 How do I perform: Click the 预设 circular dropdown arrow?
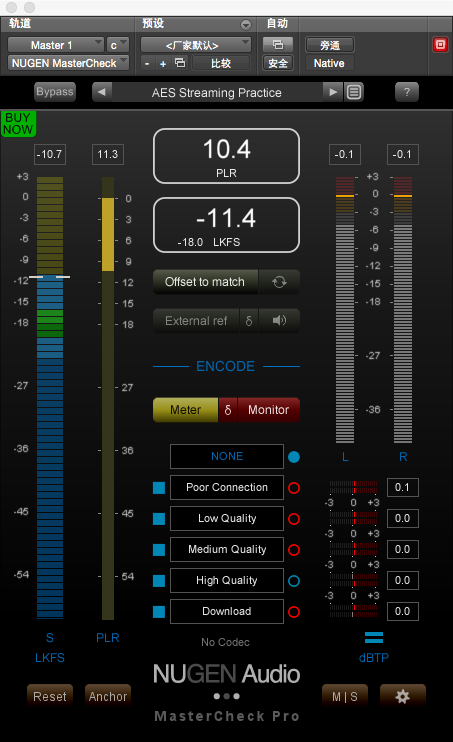[x=245, y=25]
